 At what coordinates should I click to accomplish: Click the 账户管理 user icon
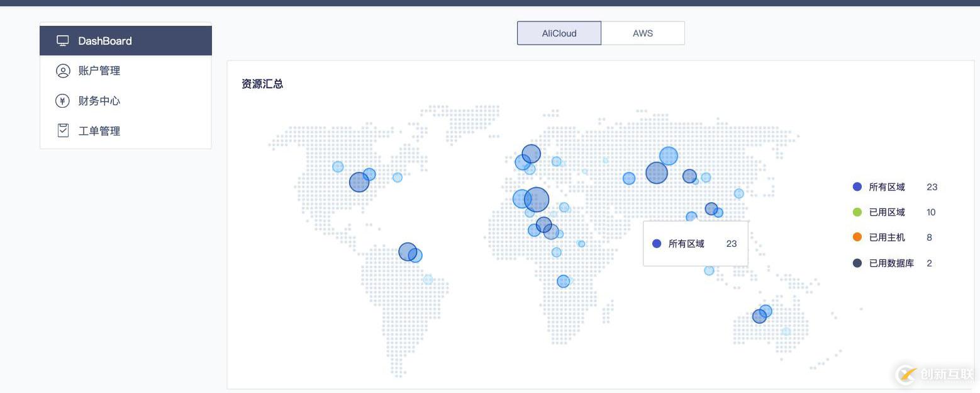pyautogui.click(x=63, y=71)
